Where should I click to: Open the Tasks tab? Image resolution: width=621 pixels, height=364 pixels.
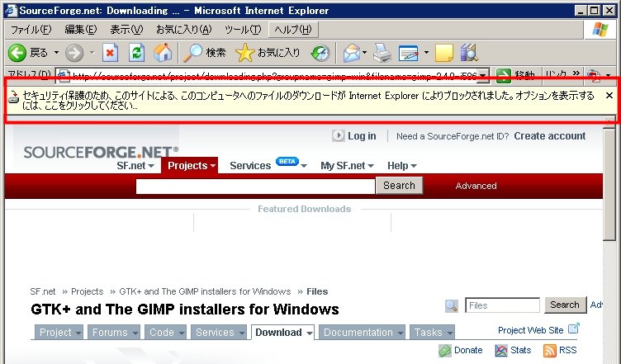pyautogui.click(x=432, y=333)
